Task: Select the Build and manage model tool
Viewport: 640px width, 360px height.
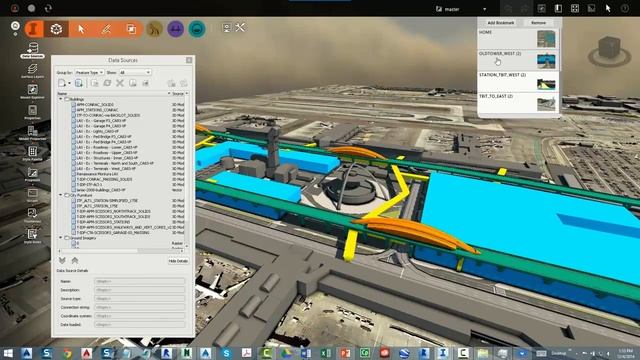Action: [x=56, y=29]
